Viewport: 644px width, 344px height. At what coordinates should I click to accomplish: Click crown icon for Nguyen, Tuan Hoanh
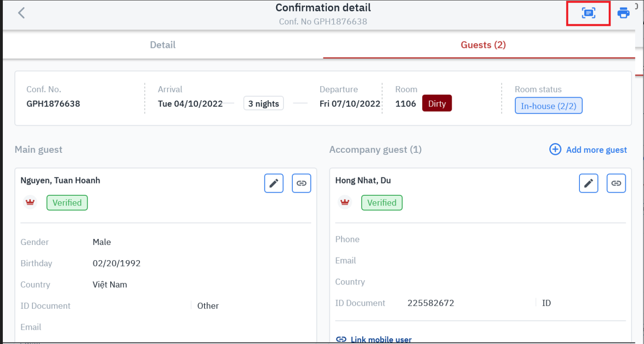(30, 202)
